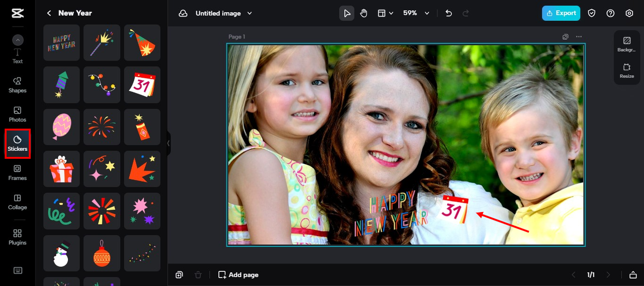Click the CapCut logo icon
Image resolution: width=644 pixels, height=286 pixels.
[x=18, y=13]
